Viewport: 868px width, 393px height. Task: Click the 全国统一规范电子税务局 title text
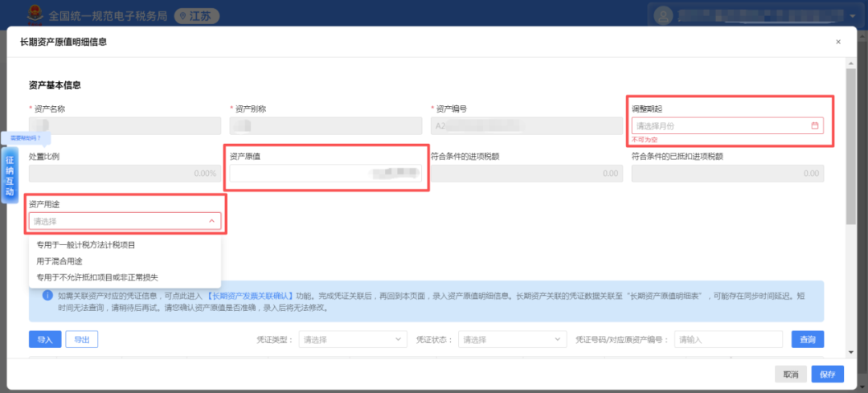tap(108, 17)
